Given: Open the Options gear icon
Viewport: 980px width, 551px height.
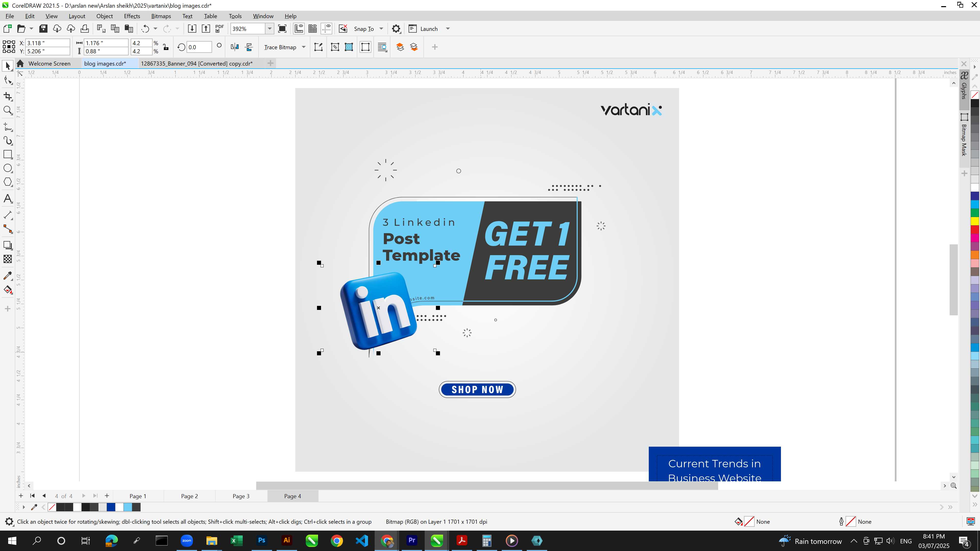Looking at the screenshot, I should [x=396, y=29].
